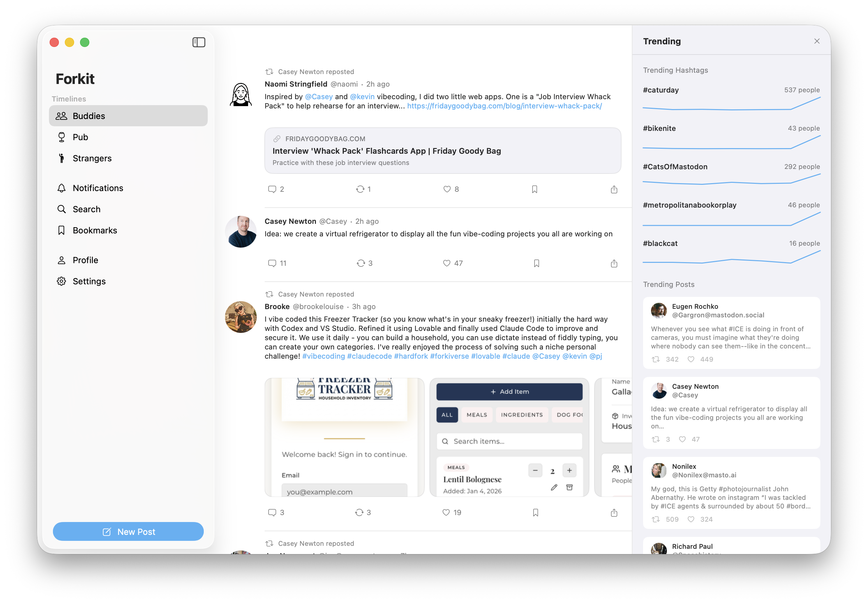Viewport: 868px width, 603px height.
Task: Bookmark Brooke's Freezer Tracker post
Action: [x=535, y=513]
